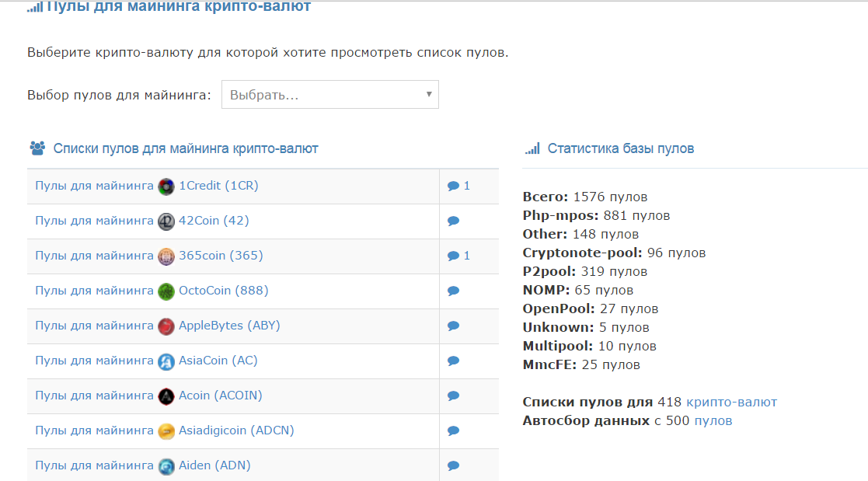Screen dimensions: 868x481
Task: Click the 365coin coin icon
Action: coord(166,256)
